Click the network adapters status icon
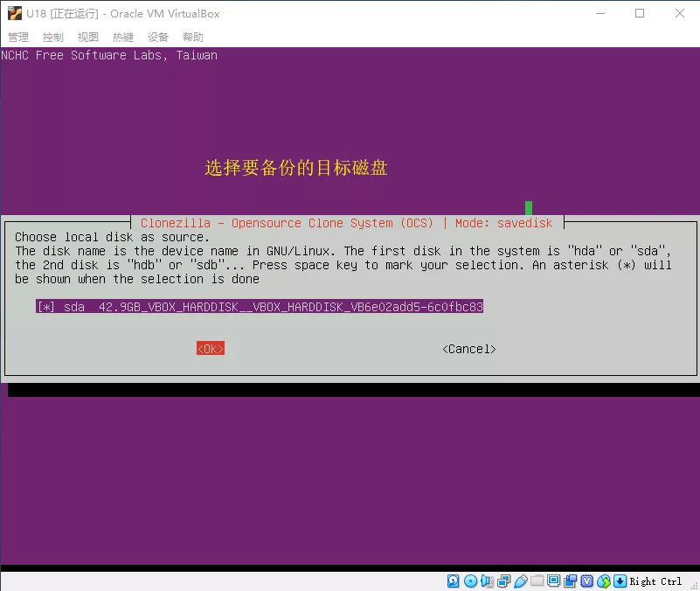This screenshot has height=591, width=700. (x=504, y=581)
